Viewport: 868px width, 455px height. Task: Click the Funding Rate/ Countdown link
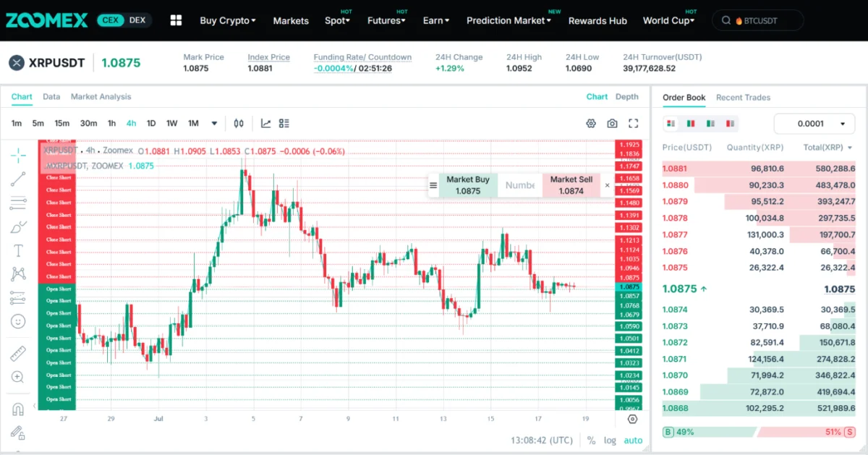(362, 57)
